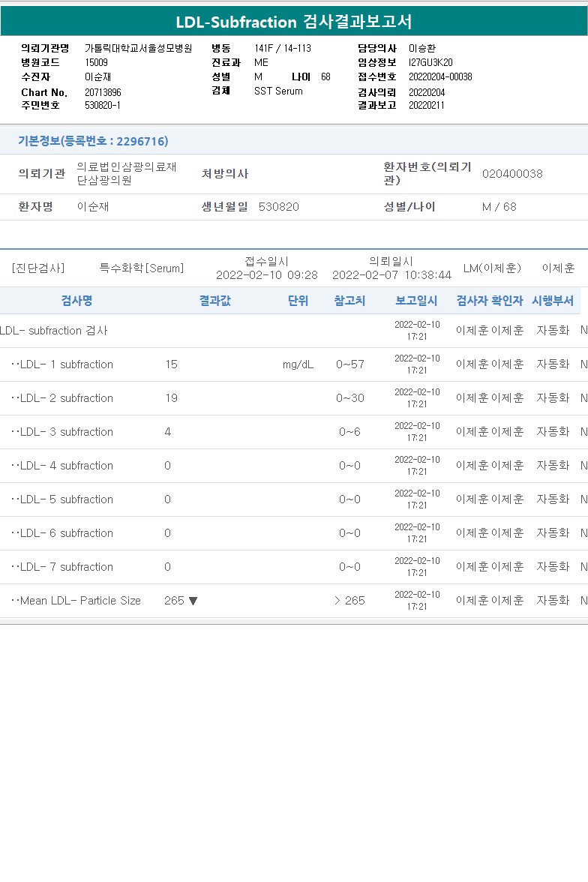Click the LDL-Subfraction 검사결과보고서 title banner
Screen dimensions: 588x882
click(x=294, y=21)
